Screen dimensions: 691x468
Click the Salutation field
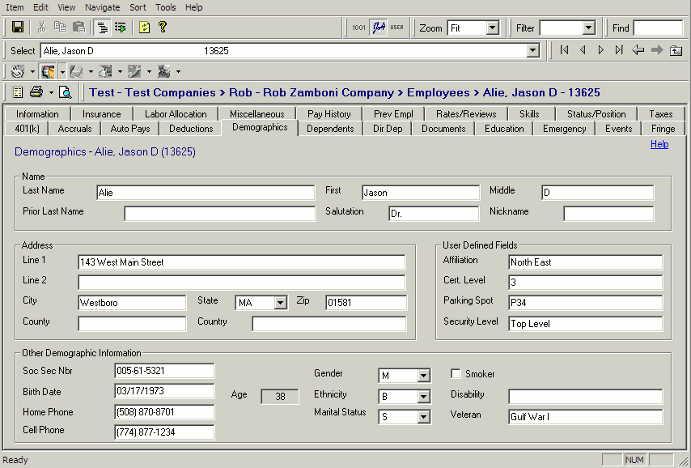point(434,214)
